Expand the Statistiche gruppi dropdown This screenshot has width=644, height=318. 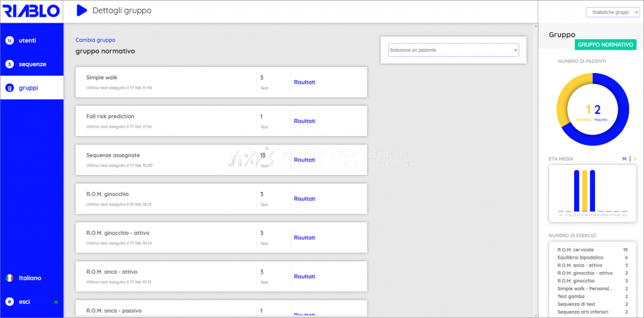click(612, 12)
